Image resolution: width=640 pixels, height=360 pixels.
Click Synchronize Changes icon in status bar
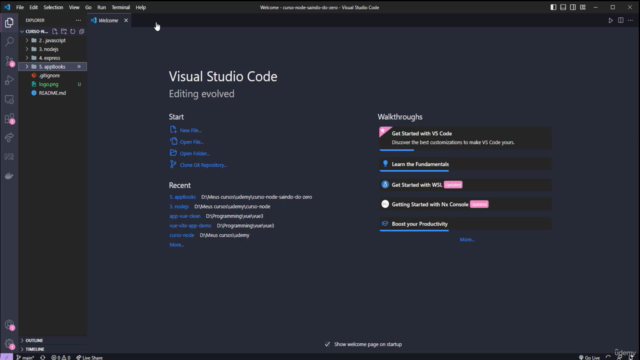(x=42, y=358)
